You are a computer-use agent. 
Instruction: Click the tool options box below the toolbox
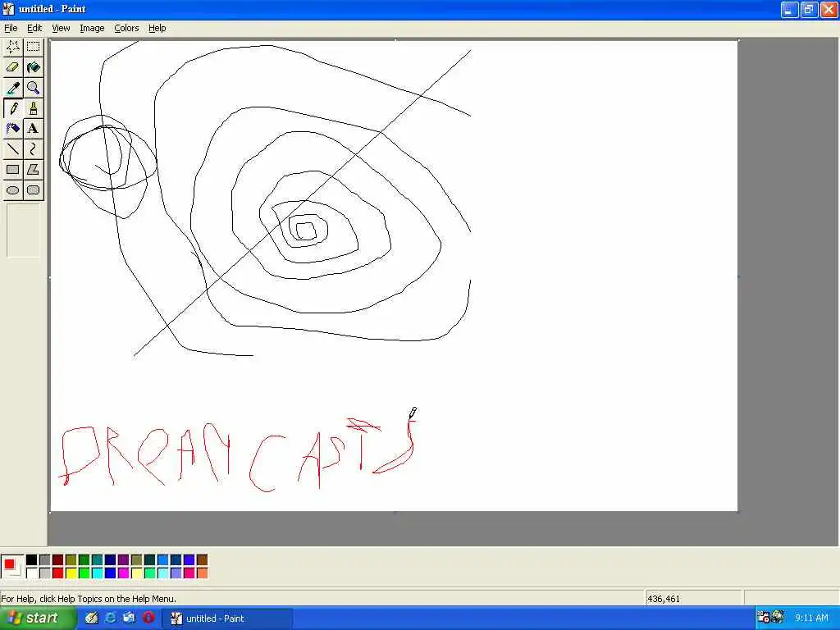[x=23, y=231]
